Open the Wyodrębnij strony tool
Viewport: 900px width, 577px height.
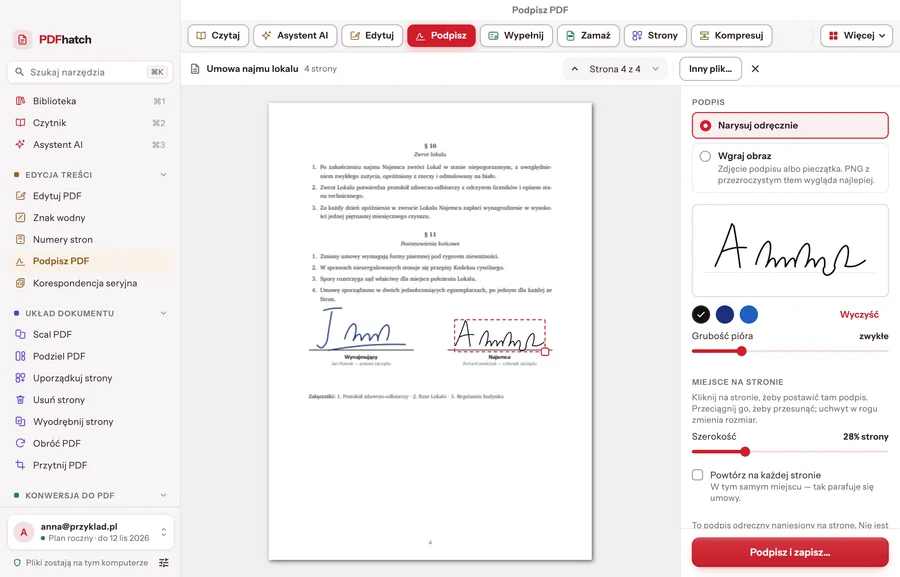click(90, 421)
